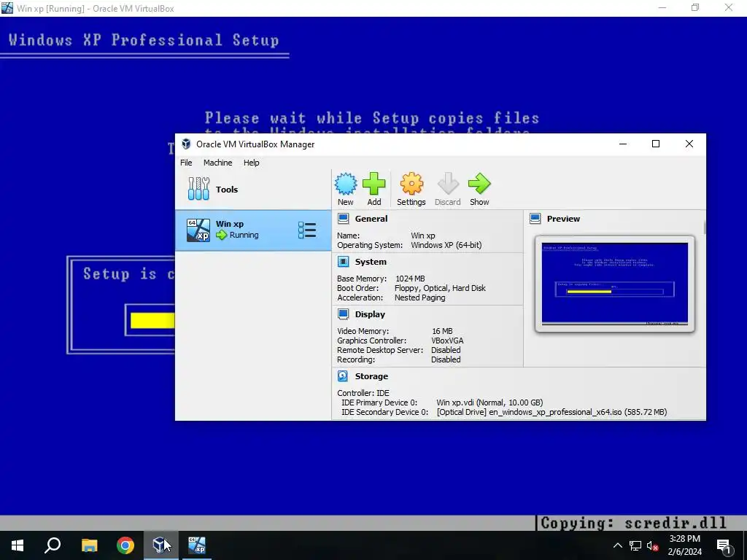Open the notification center icon
This screenshot has width=747, height=560.
pos(724,545)
